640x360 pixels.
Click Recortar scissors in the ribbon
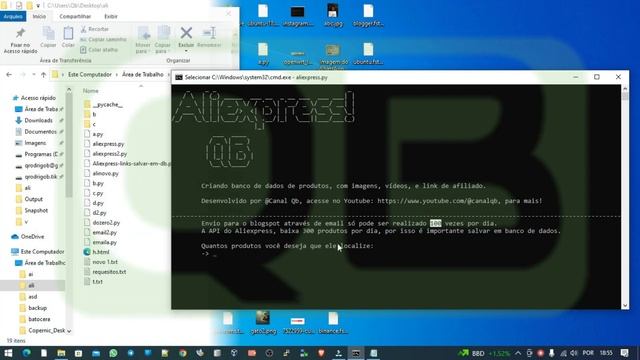coord(95,29)
